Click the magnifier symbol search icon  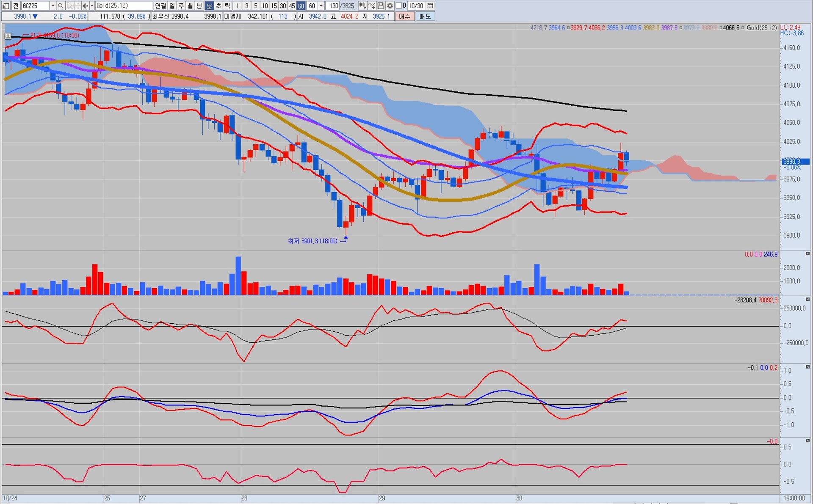pyautogui.click(x=61, y=6)
